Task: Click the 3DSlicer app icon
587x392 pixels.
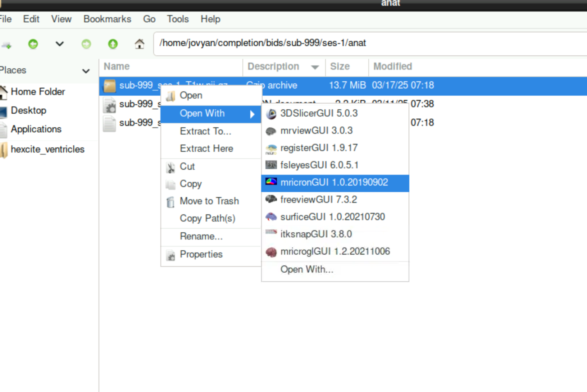Action: 271,114
